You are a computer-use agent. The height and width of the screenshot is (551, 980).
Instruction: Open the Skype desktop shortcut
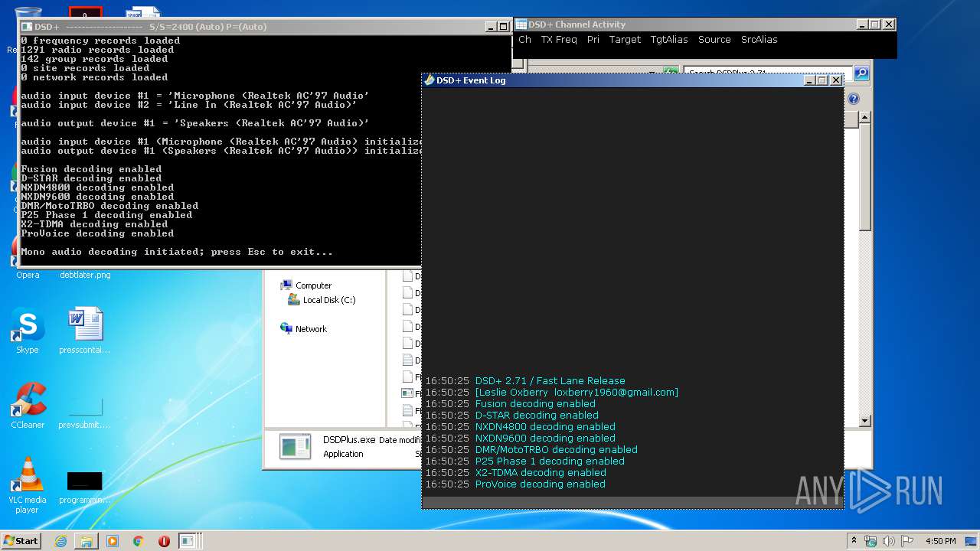[27, 331]
